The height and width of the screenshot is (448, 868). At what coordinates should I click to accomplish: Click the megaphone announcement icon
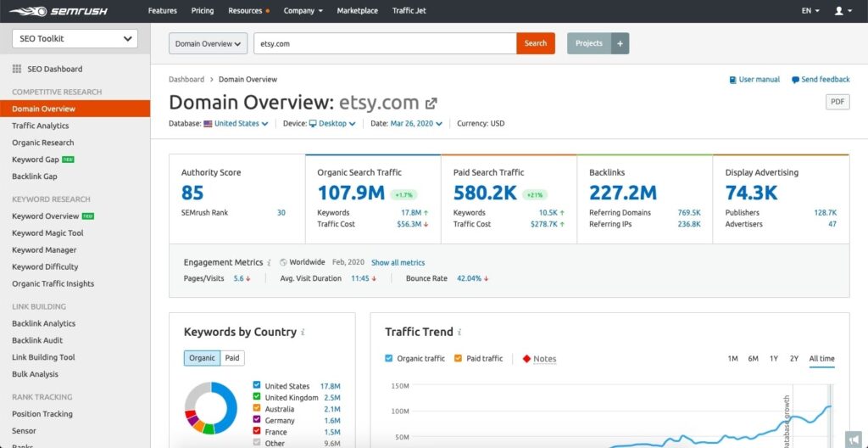tap(854, 439)
